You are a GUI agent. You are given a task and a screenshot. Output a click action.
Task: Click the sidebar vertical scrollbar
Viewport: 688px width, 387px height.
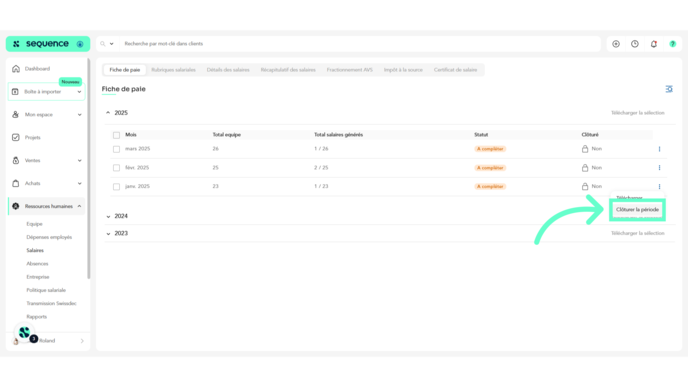(89, 169)
